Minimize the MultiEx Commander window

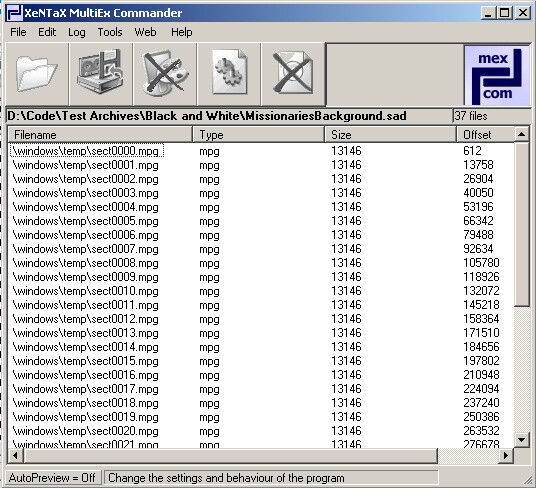488,13
